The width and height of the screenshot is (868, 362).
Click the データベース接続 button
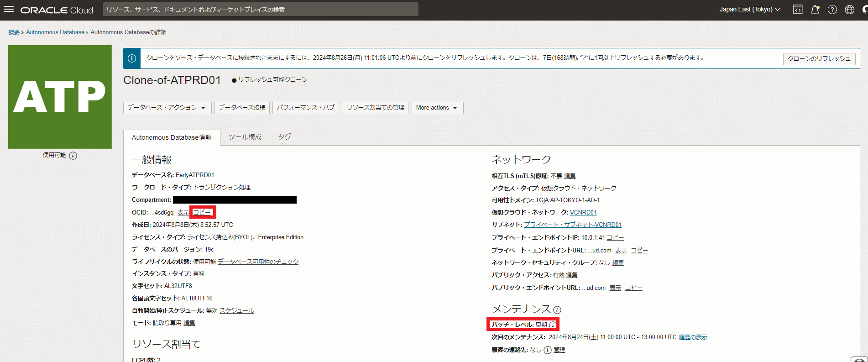(242, 108)
